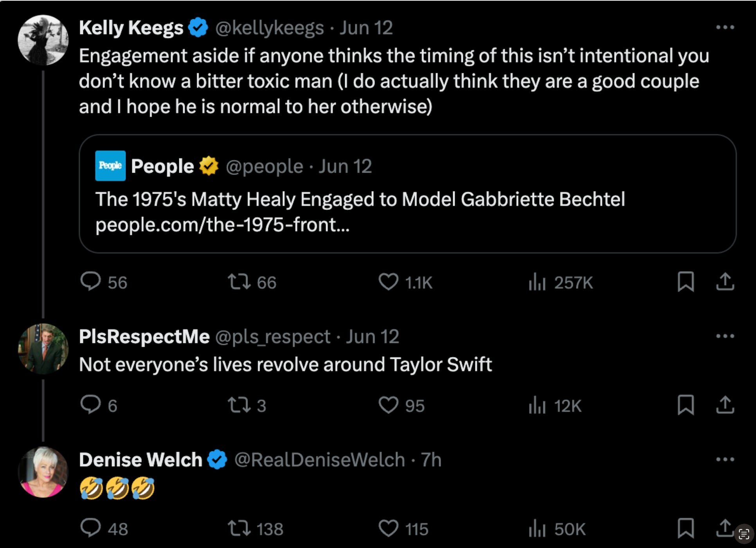Like PlsRespectMe's reply
The image size is (756, 548).
tap(388, 405)
